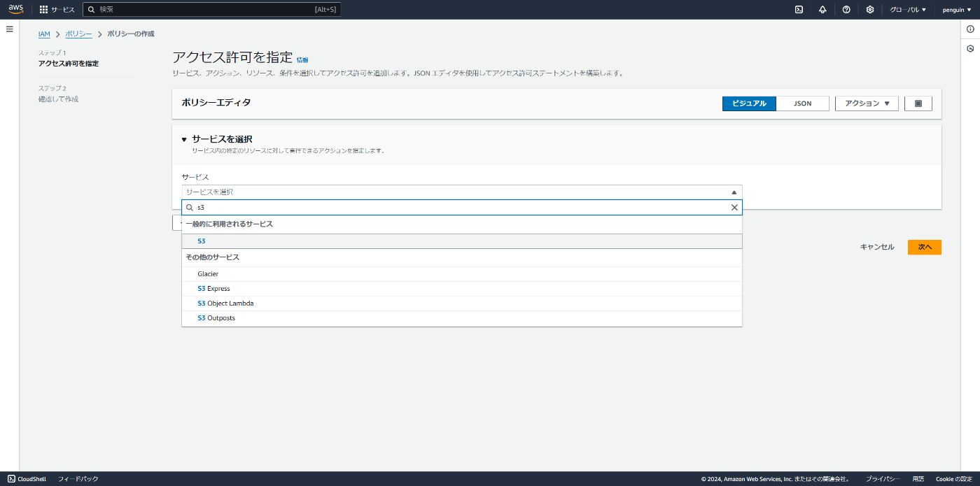Image resolution: width=980 pixels, height=486 pixels.
Task: Open the penguin account menu
Action: (x=957, y=10)
